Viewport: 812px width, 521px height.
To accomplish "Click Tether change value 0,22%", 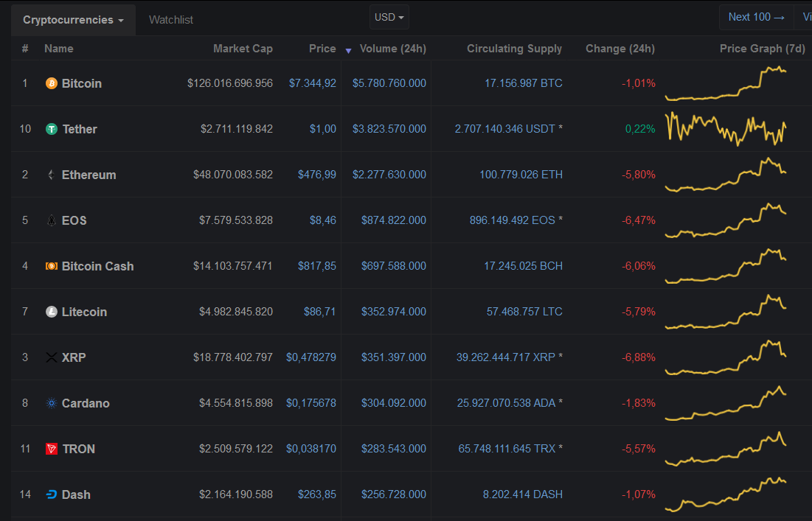I will 640,129.
